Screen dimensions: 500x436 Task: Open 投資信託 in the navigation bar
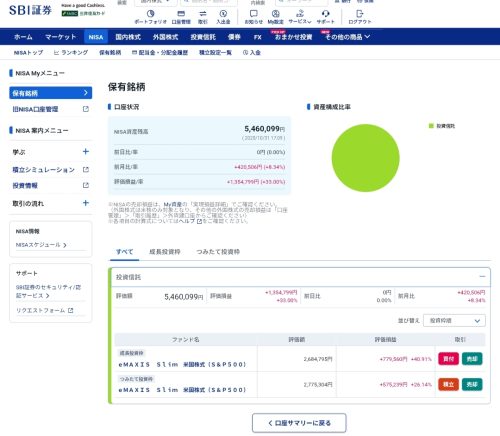[x=203, y=37]
